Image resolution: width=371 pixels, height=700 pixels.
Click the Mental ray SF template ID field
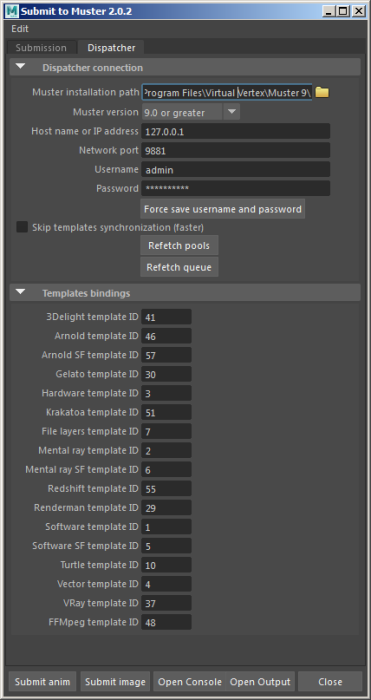(167, 470)
